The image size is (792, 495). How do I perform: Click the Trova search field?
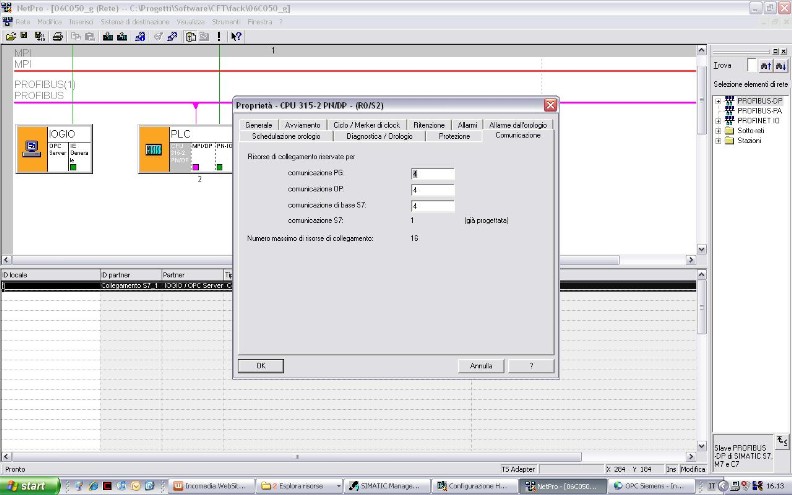752,66
